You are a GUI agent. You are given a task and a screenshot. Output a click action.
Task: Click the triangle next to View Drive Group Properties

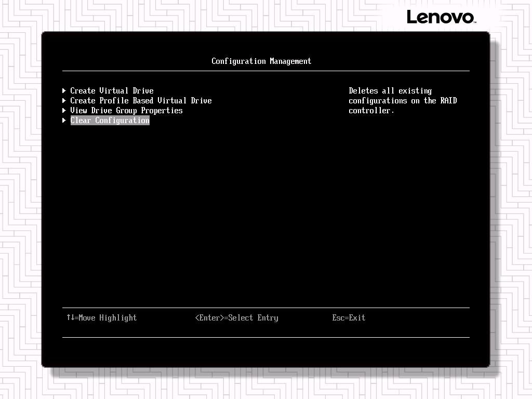[64, 110]
